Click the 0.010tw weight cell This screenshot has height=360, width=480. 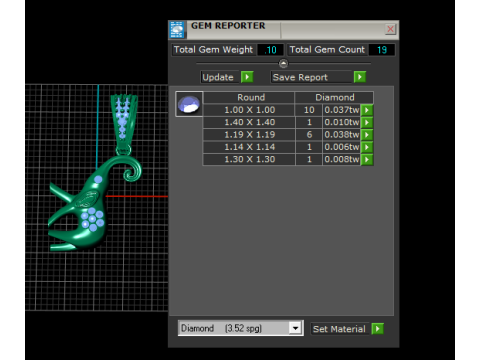[342, 122]
